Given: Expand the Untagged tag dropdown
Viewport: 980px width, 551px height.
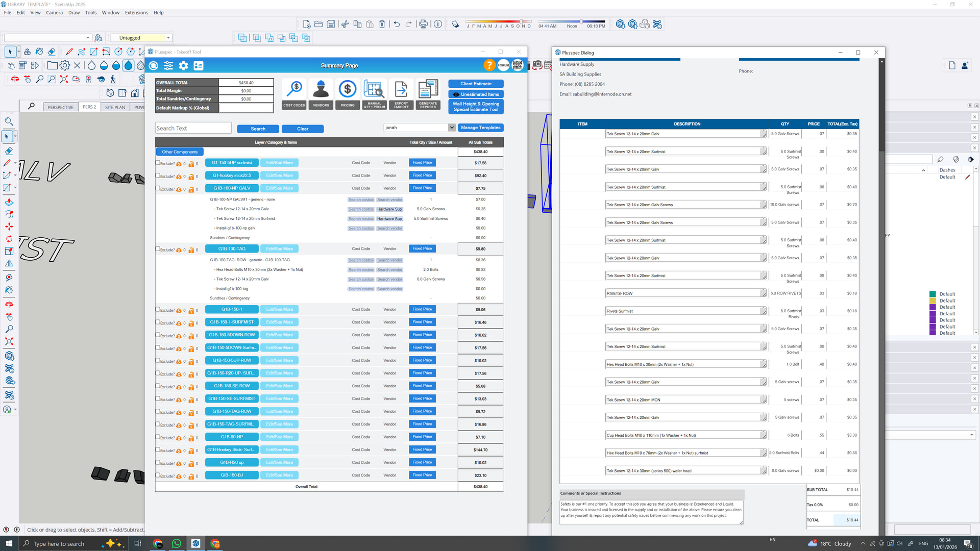Looking at the screenshot, I should [x=168, y=38].
